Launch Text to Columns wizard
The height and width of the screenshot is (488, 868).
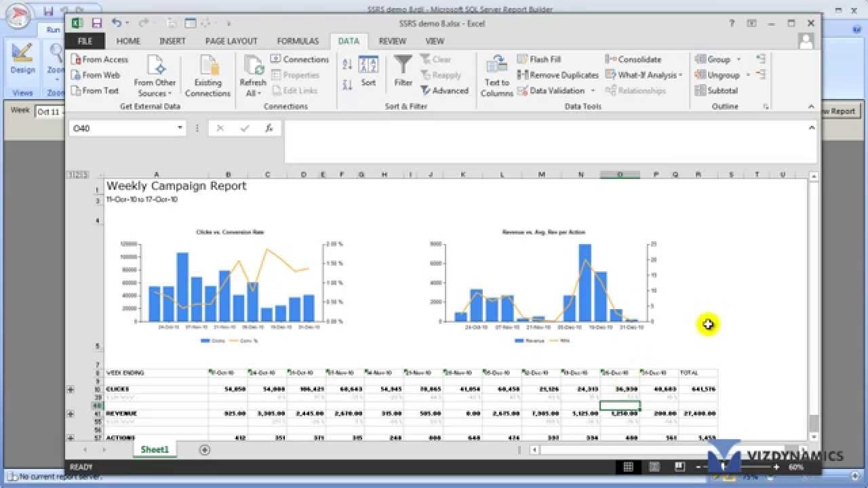(x=497, y=76)
